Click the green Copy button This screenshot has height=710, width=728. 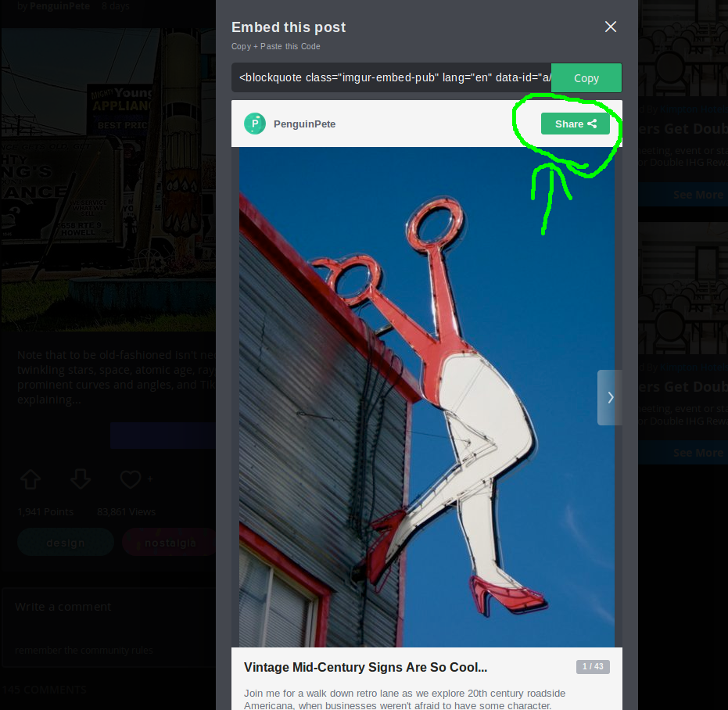point(586,78)
